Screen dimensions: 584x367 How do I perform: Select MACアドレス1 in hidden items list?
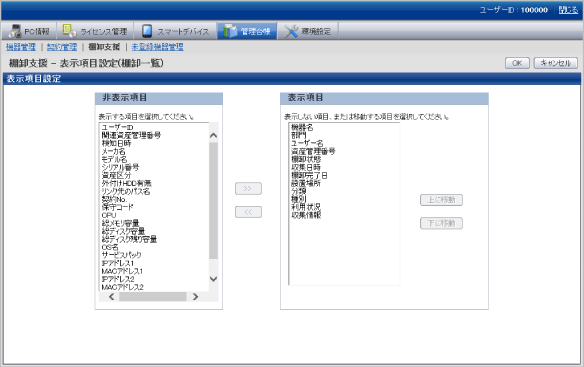(x=122, y=271)
